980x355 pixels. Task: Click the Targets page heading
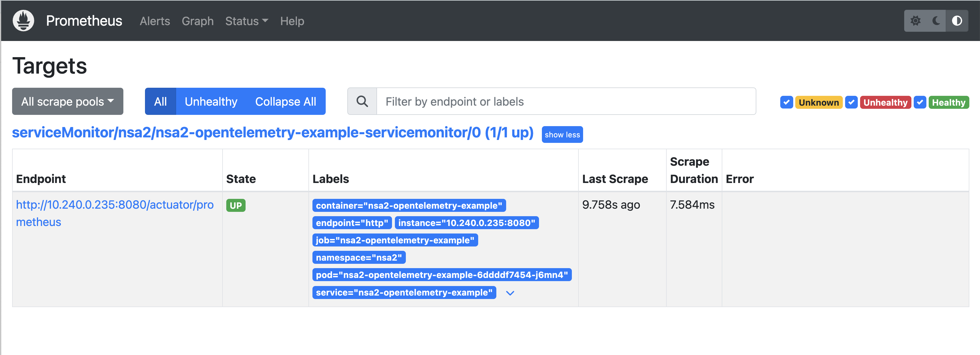pyautogui.click(x=50, y=66)
